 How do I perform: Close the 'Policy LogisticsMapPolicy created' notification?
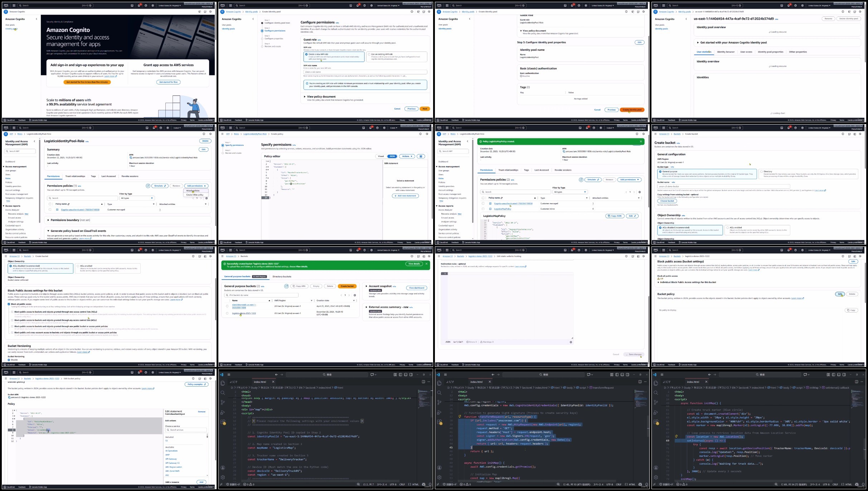[x=641, y=142]
